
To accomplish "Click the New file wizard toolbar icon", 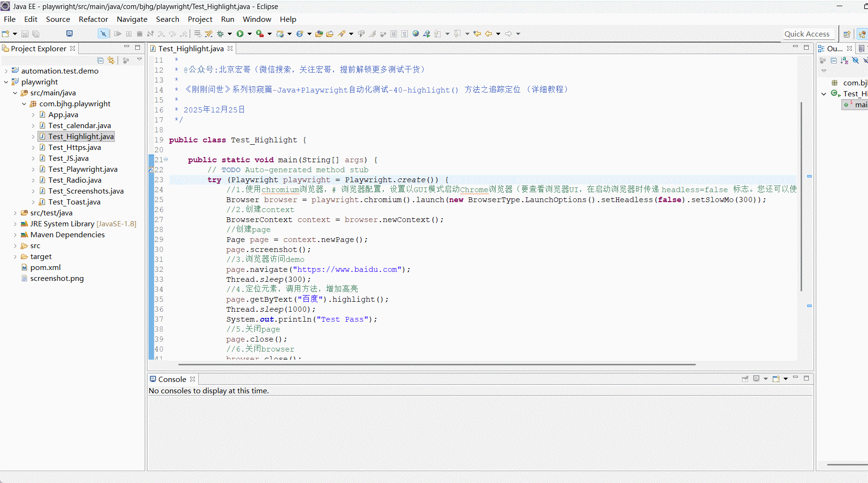I will point(6,34).
